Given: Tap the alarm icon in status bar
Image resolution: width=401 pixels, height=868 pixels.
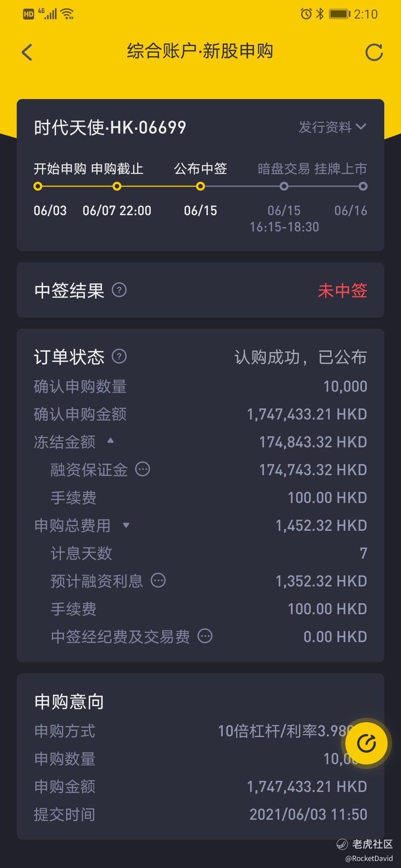Looking at the screenshot, I should coord(306,14).
